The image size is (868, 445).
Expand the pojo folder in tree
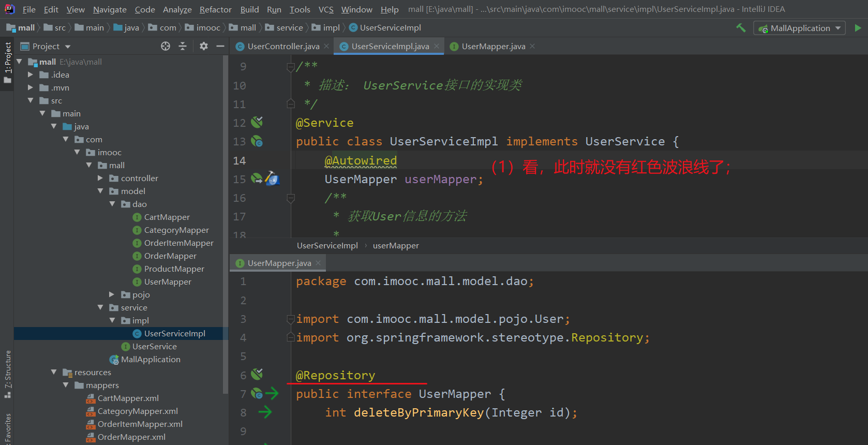click(x=112, y=294)
